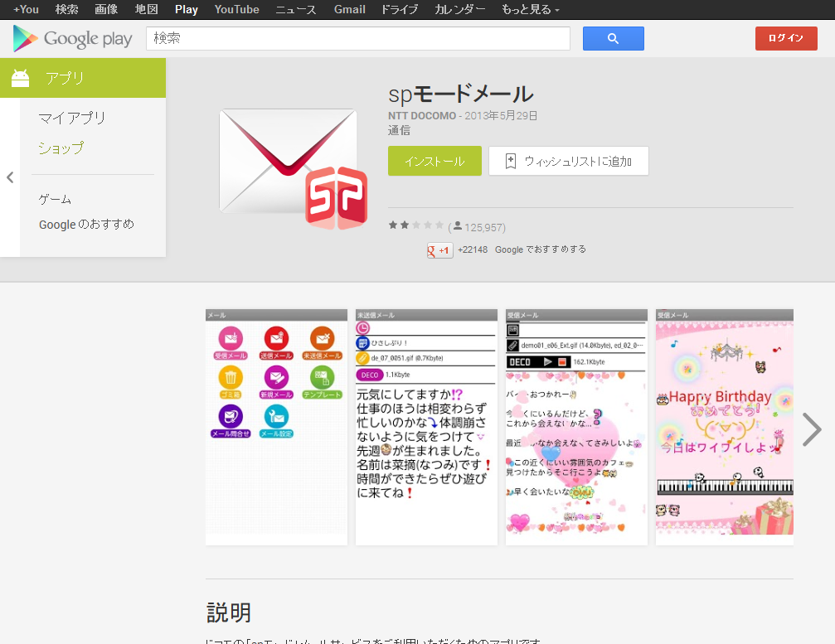The width and height of the screenshot is (835, 644).
Task: Open the 未送信メール screenshot thumbnail
Action: (426, 427)
